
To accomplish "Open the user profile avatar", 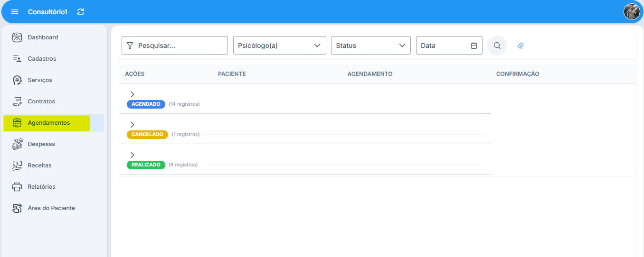I will coord(632,12).
